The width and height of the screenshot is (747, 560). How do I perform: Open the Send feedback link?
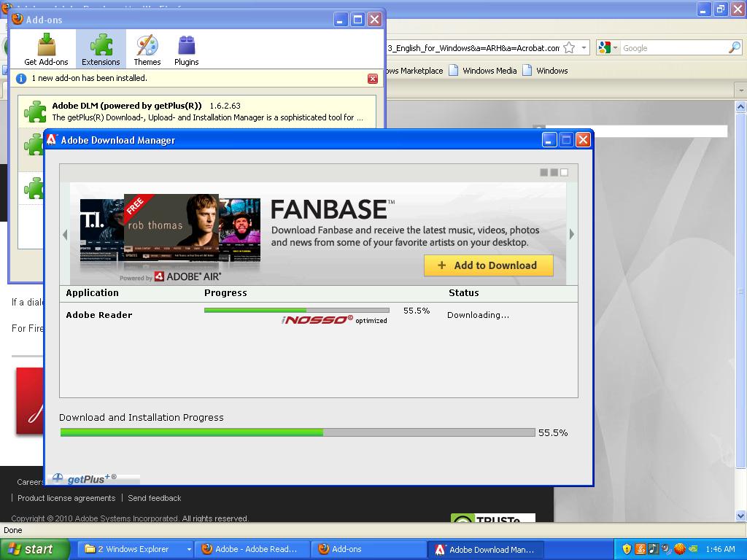click(155, 498)
